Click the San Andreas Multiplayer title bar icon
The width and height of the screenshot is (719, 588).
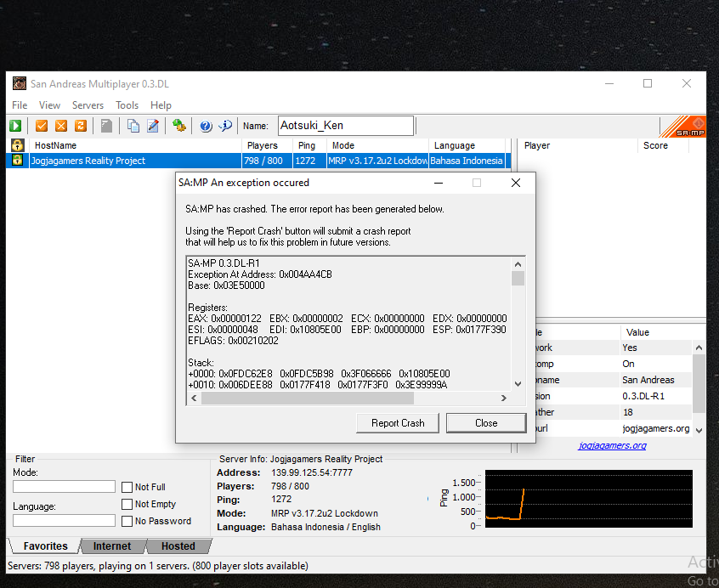pos(20,83)
